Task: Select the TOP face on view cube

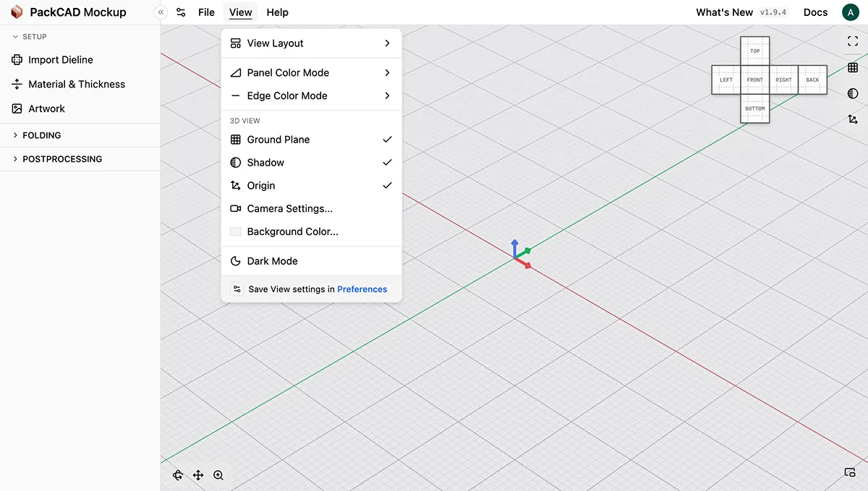Action: coord(755,51)
